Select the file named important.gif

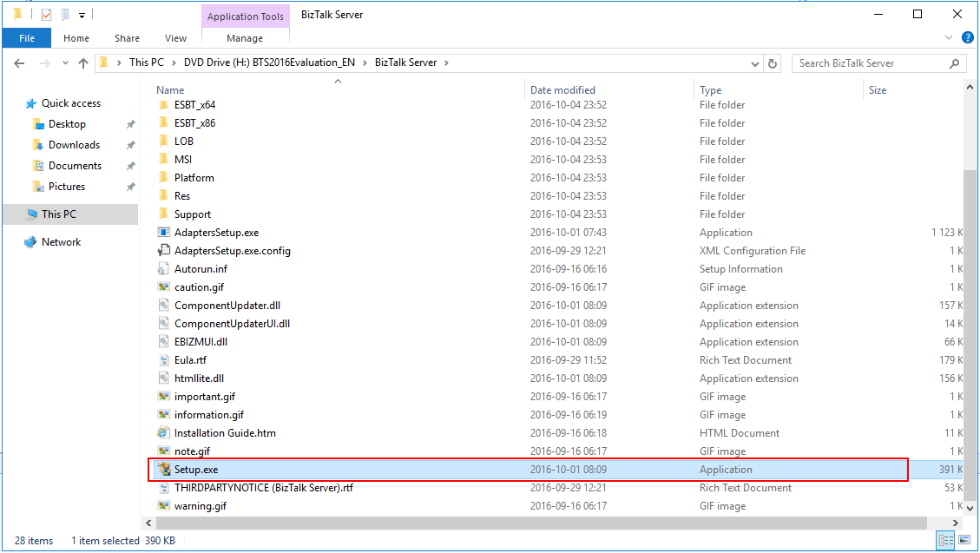(x=205, y=396)
